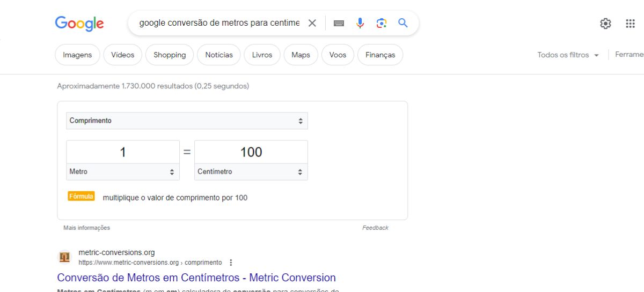Screen dimensions: 644x292
Task: Go to Google homepage via logo
Action: (79, 23)
